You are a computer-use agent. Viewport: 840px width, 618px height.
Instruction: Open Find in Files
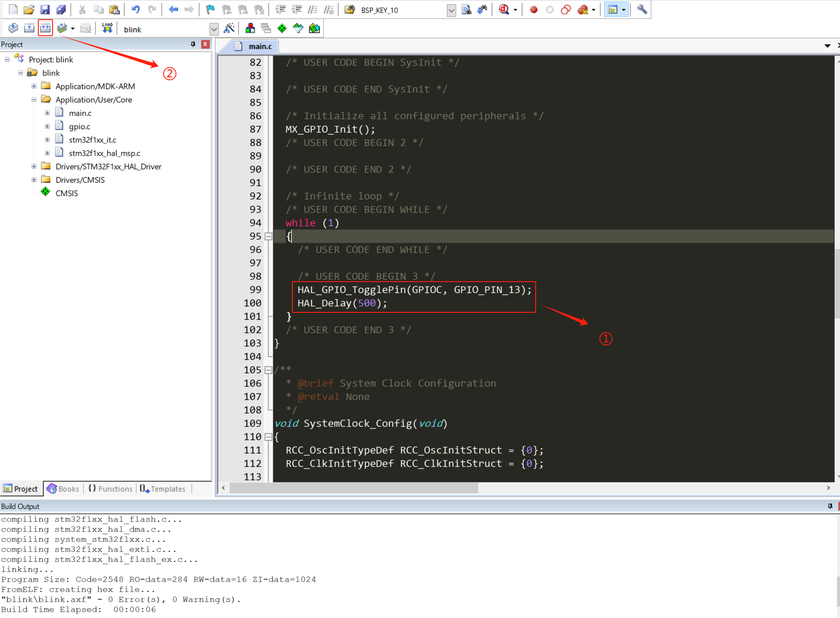tap(350, 9)
